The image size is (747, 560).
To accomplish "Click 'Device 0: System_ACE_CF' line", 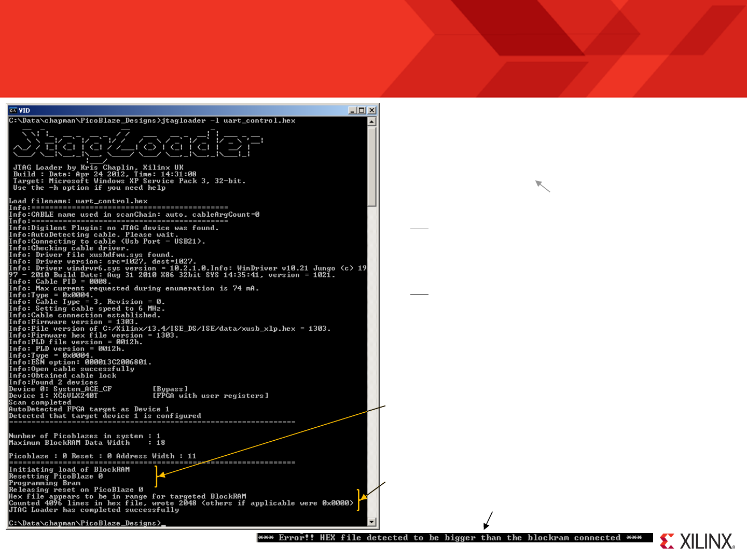I will 99,389.
